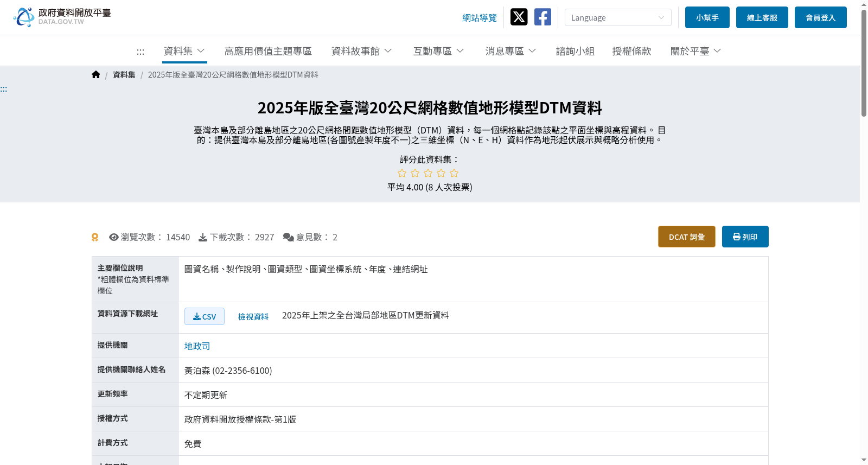Rate dataset with the third star
Image resolution: width=868 pixels, height=465 pixels.
click(428, 173)
